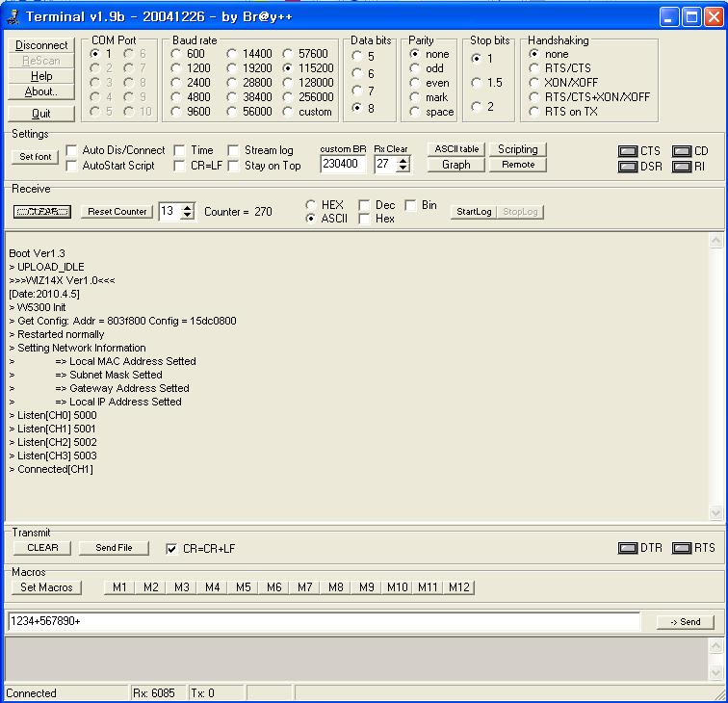Start logging with StartLog

click(474, 212)
